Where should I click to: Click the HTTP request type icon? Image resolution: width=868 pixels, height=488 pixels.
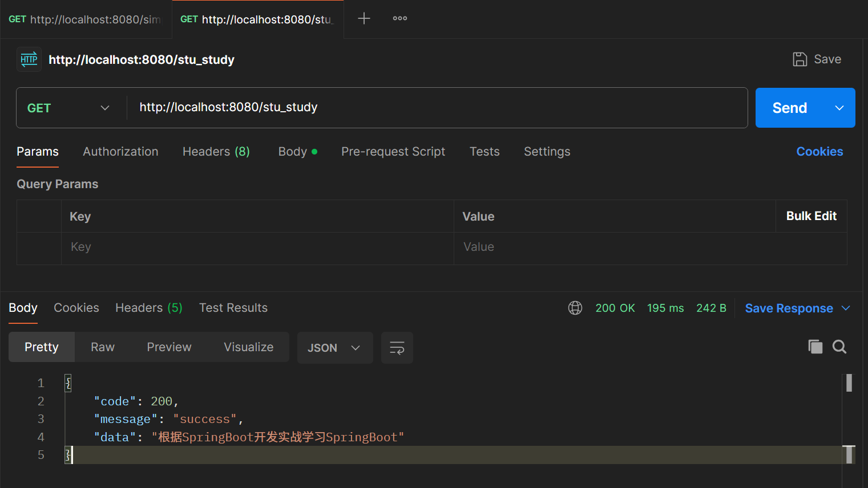click(29, 59)
